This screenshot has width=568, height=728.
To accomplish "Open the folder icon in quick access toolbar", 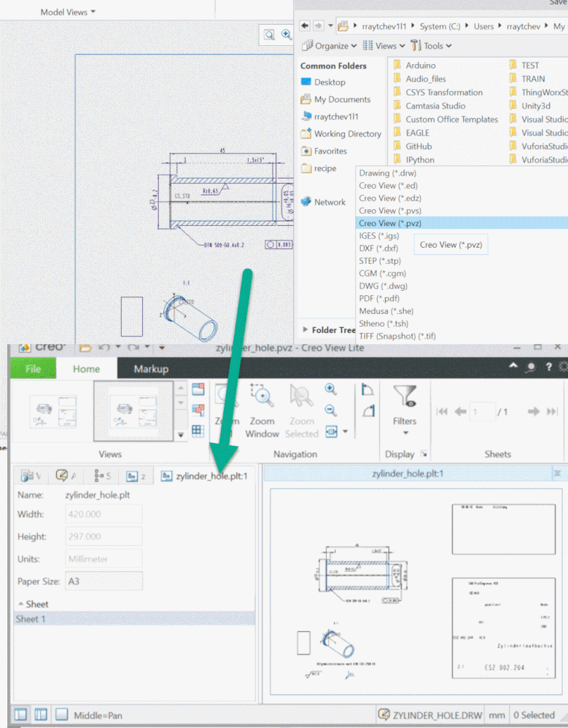I will click(x=85, y=348).
